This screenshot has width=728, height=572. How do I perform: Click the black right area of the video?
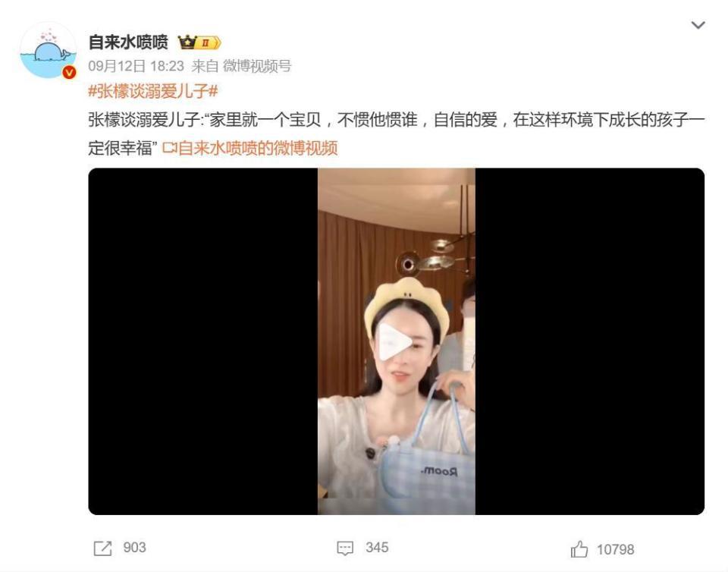[590, 341]
